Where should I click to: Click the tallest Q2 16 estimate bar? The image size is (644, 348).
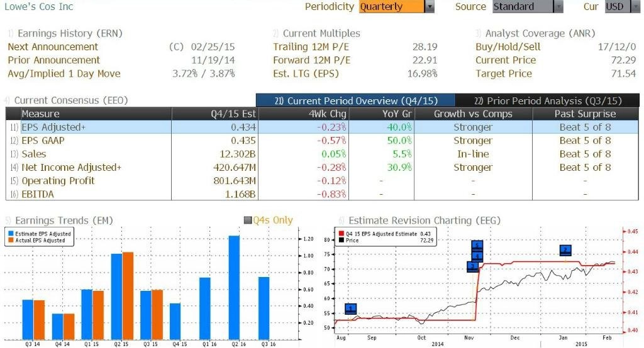[x=234, y=288]
